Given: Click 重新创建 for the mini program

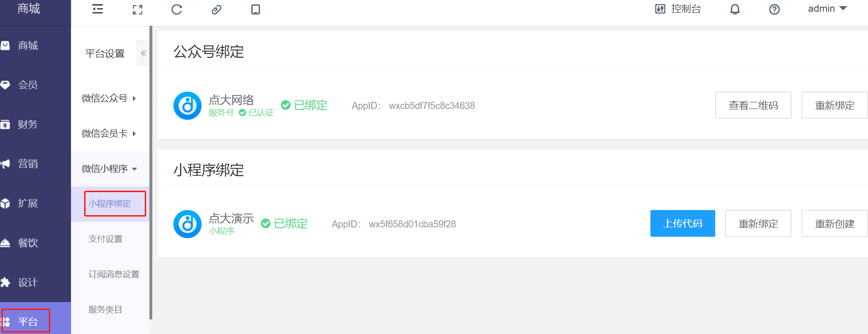Looking at the screenshot, I should click(835, 224).
